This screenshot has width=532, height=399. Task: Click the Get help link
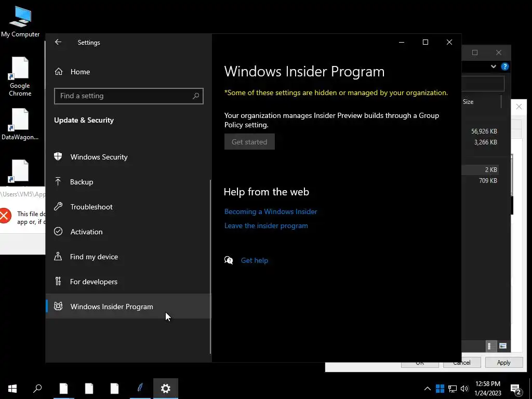[255, 260]
